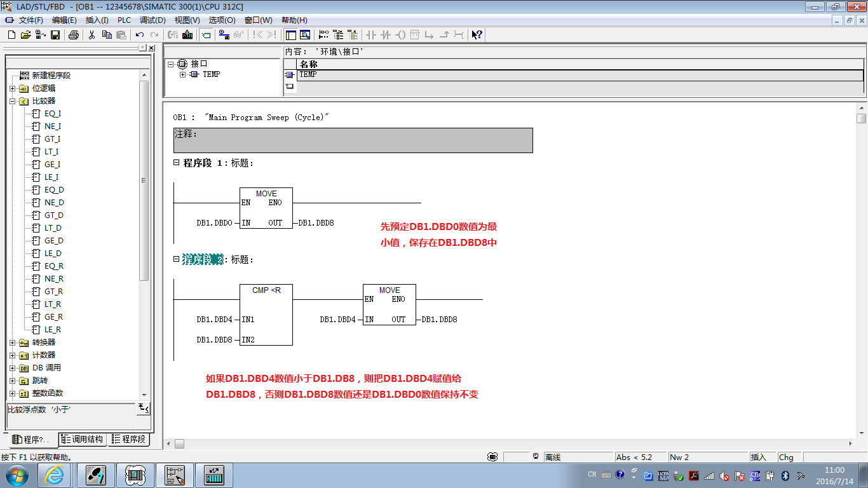The image size is (868, 488).
Task: Expand the 位逻辑 folder
Action: pyautogui.click(x=12, y=88)
